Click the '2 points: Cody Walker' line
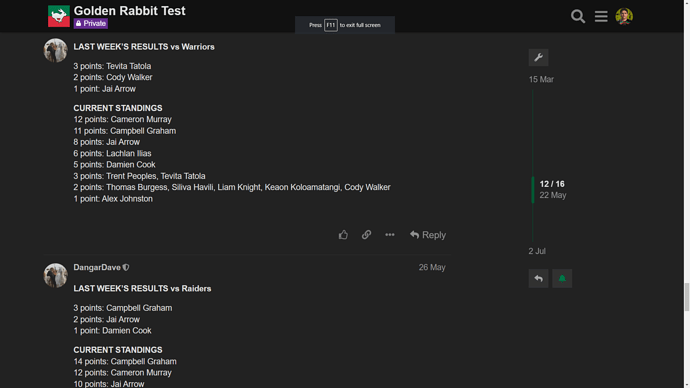The height and width of the screenshot is (388, 690). (x=113, y=77)
